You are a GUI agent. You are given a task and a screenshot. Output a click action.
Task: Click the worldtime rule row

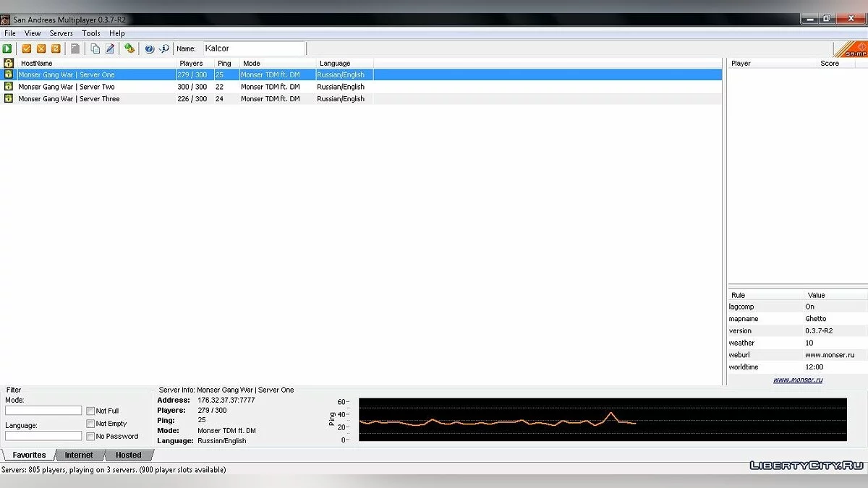point(798,367)
